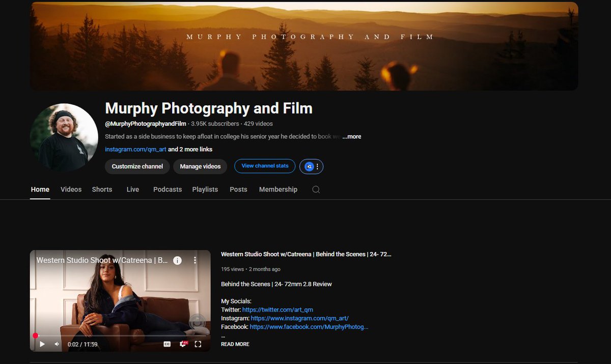This screenshot has width=611, height=364.
Task: Open the video settings gear
Action: tap(183, 344)
